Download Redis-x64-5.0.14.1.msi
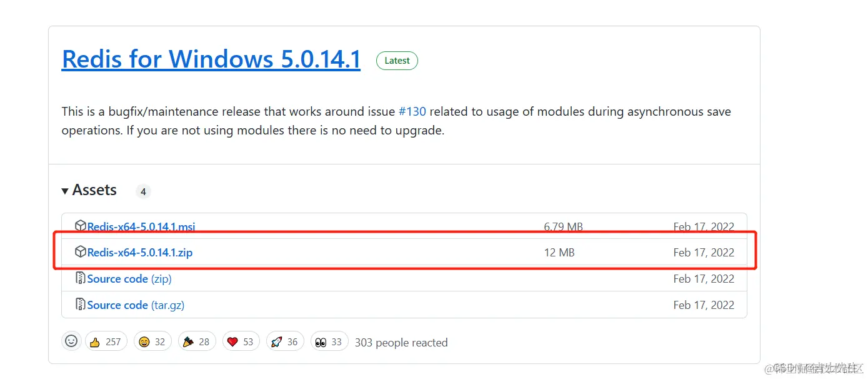Viewport: 868px width, 379px height. click(141, 227)
